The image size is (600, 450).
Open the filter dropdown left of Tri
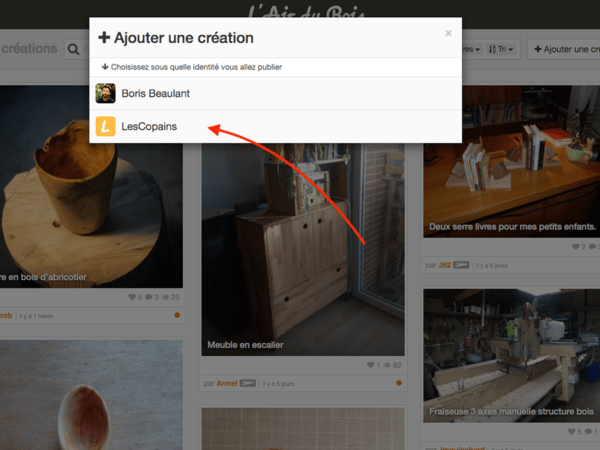(471, 48)
